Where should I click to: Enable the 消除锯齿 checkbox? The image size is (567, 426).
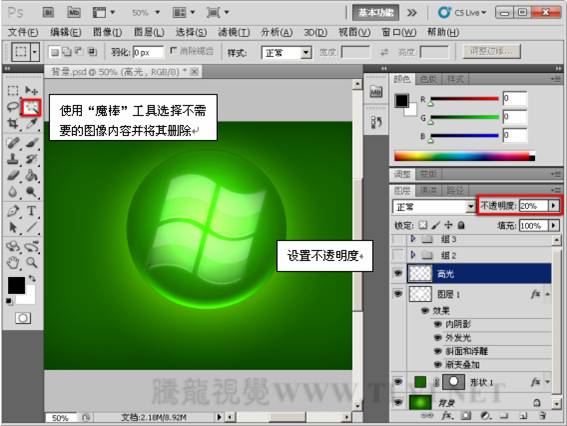click(x=174, y=51)
